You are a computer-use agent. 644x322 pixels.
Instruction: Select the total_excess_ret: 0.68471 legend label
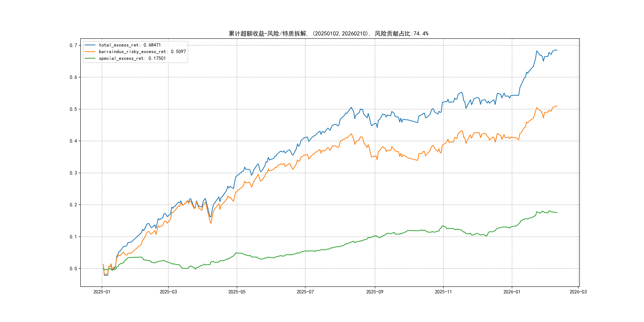pyautogui.click(x=130, y=45)
